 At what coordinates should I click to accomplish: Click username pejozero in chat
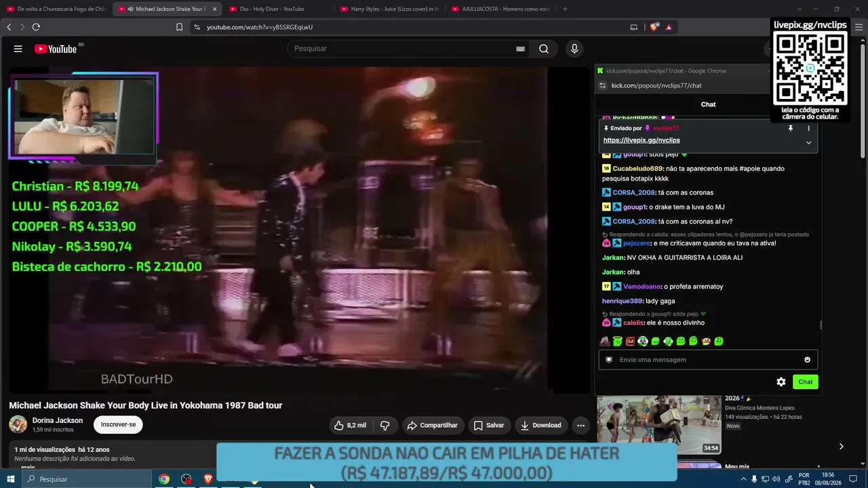(x=637, y=243)
